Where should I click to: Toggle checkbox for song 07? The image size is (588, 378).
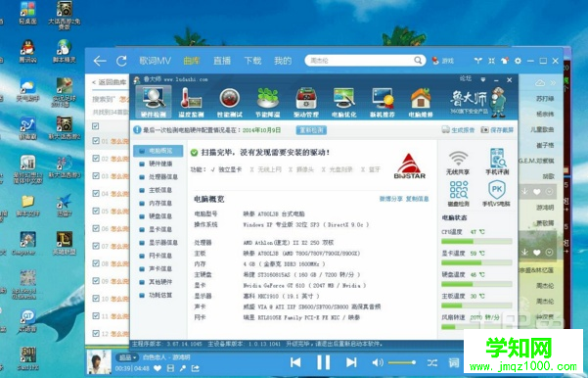(x=96, y=246)
